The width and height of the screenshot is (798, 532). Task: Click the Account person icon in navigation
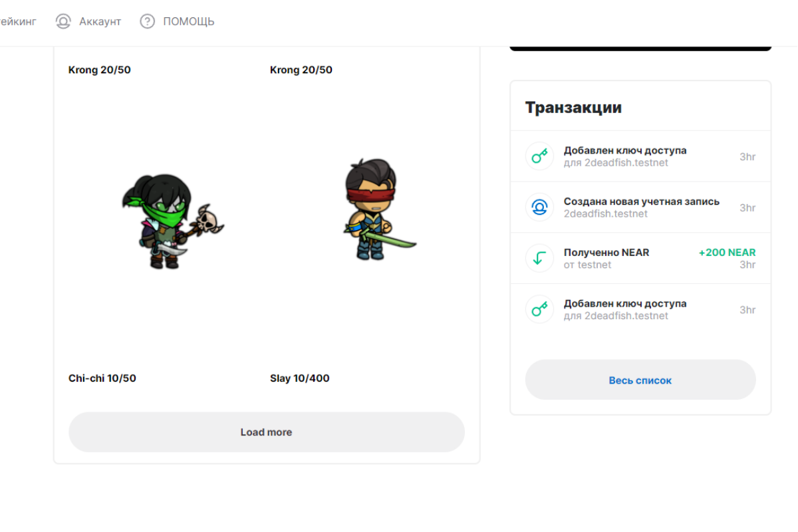63,21
